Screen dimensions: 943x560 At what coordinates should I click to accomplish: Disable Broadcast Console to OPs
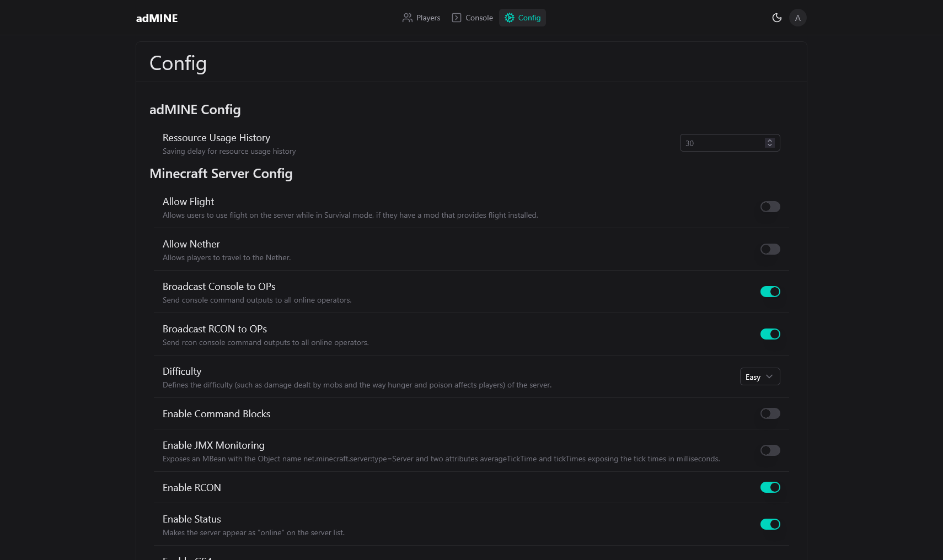coord(770,292)
